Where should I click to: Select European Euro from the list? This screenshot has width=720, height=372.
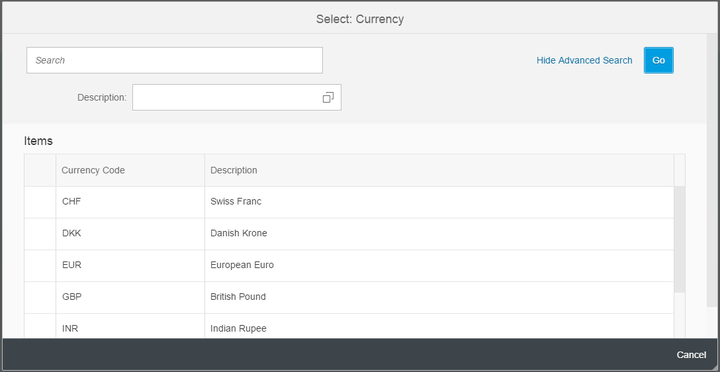click(x=242, y=265)
